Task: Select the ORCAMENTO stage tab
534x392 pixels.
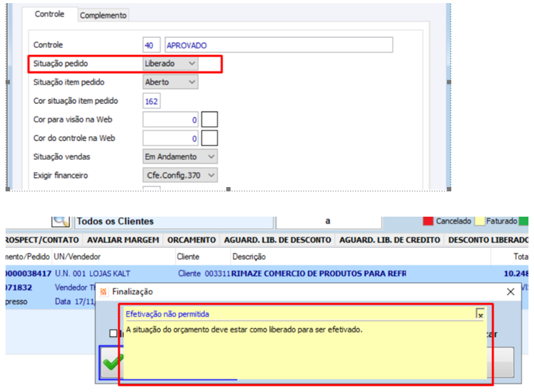Action: click(191, 240)
